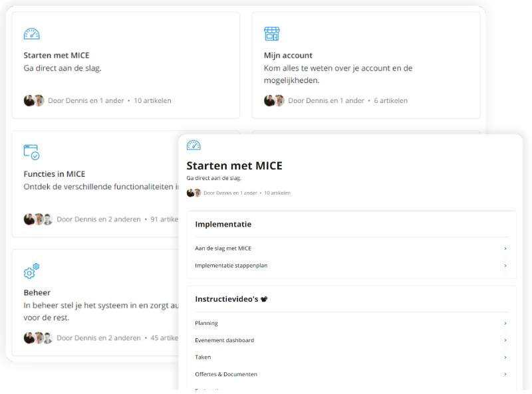
Task: Click the chevron on Offertes & Documenten row
Action: (505, 374)
